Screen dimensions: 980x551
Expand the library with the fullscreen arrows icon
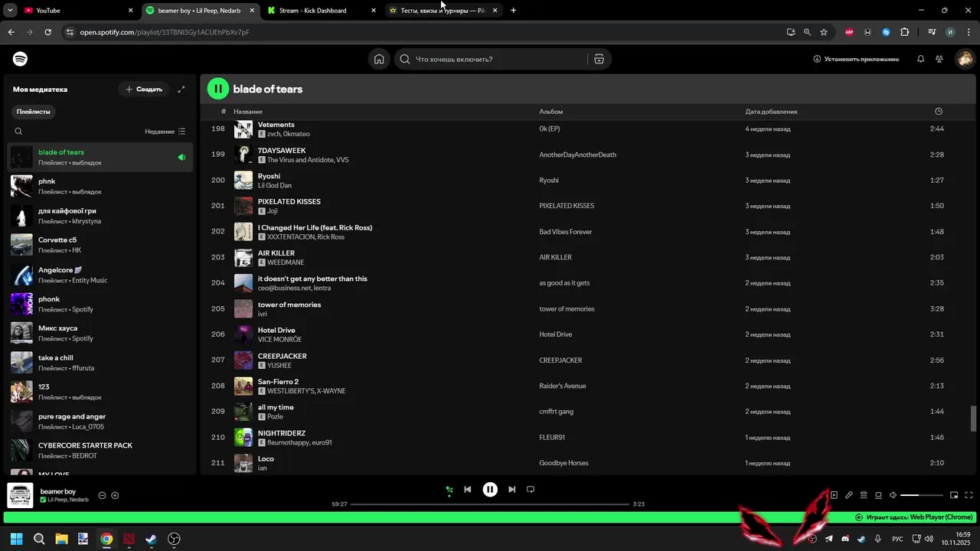pos(181,90)
